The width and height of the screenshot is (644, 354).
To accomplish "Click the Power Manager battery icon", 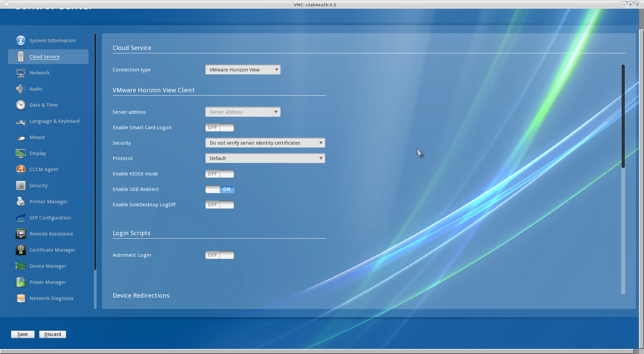I will pos(21,282).
